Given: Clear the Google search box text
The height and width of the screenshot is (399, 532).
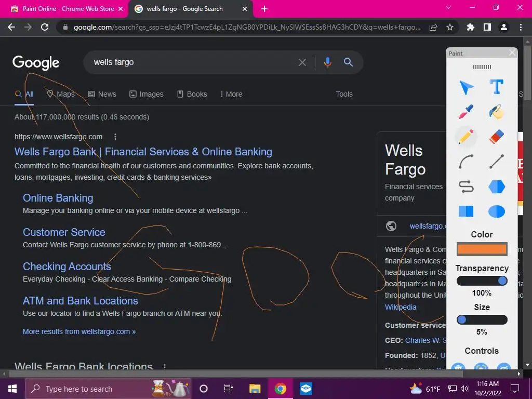Looking at the screenshot, I should pyautogui.click(x=302, y=62).
